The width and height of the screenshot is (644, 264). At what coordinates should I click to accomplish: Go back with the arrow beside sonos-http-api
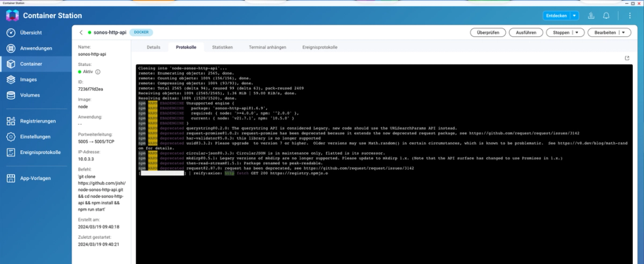pos(81,33)
